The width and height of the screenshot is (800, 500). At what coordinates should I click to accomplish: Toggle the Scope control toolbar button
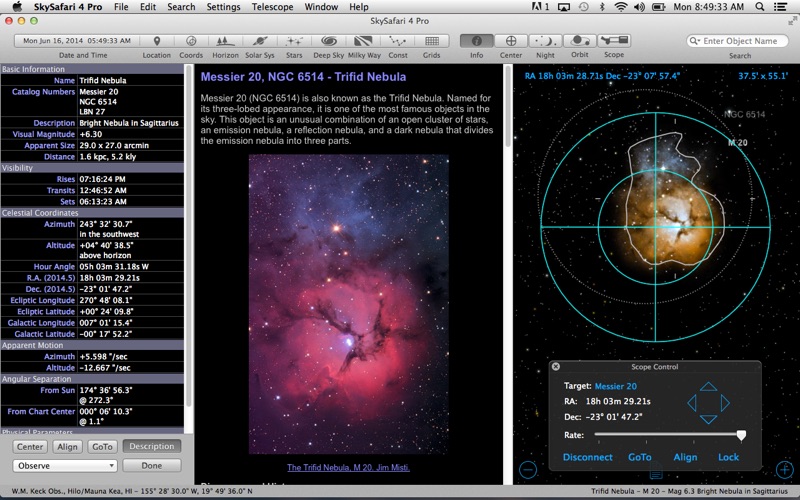pyautogui.click(x=614, y=41)
